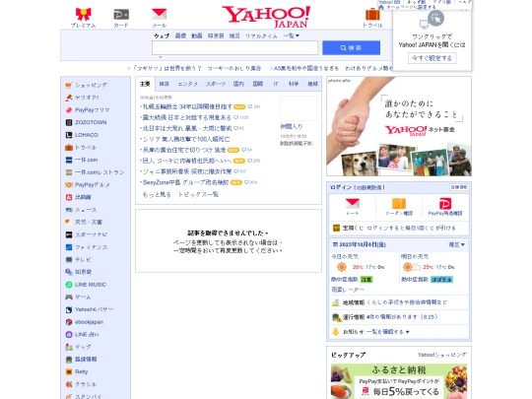Click 今すぐ設定する button in popup

[x=432, y=58]
